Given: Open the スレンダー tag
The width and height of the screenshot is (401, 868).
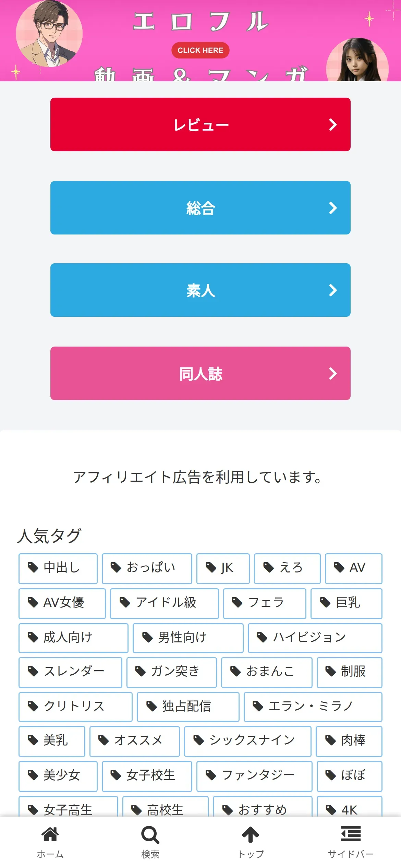Looking at the screenshot, I should (x=70, y=672).
